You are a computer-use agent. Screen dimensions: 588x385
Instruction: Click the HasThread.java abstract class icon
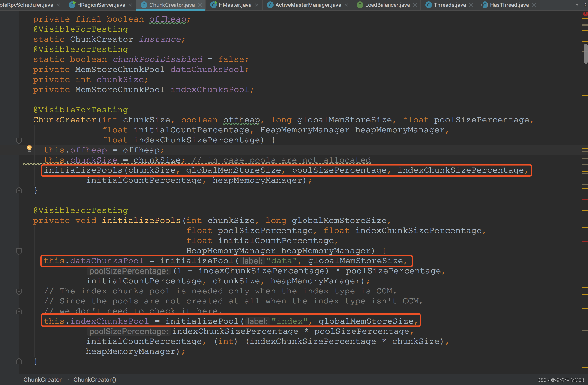[x=485, y=5]
